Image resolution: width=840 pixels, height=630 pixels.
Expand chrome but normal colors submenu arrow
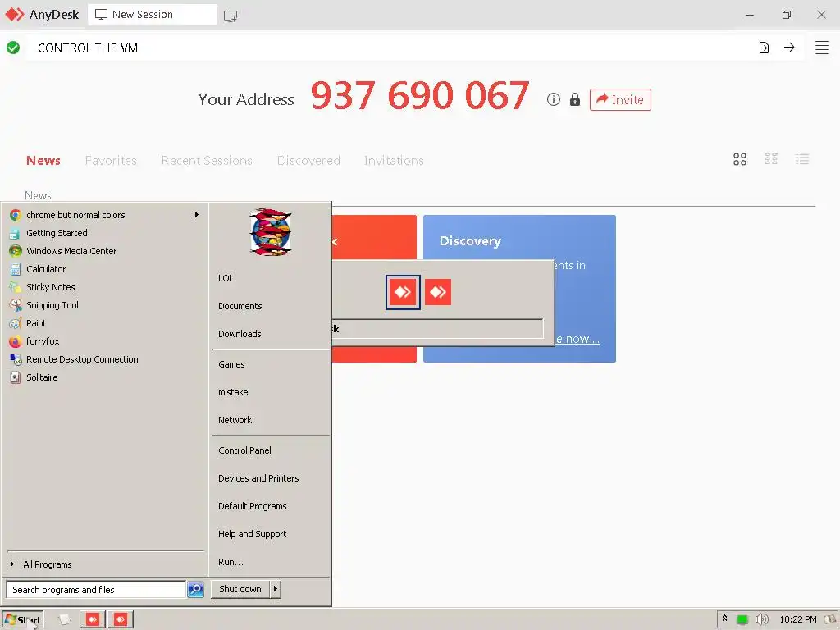pyautogui.click(x=197, y=215)
